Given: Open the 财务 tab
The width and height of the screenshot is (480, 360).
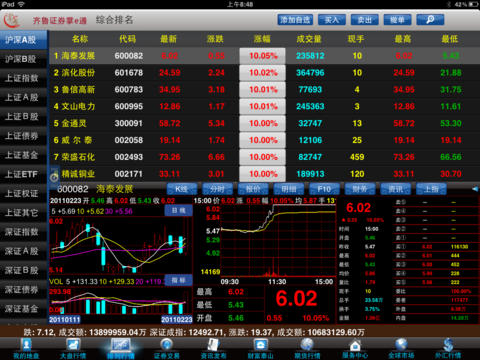Looking at the screenshot, I should coord(360,189).
